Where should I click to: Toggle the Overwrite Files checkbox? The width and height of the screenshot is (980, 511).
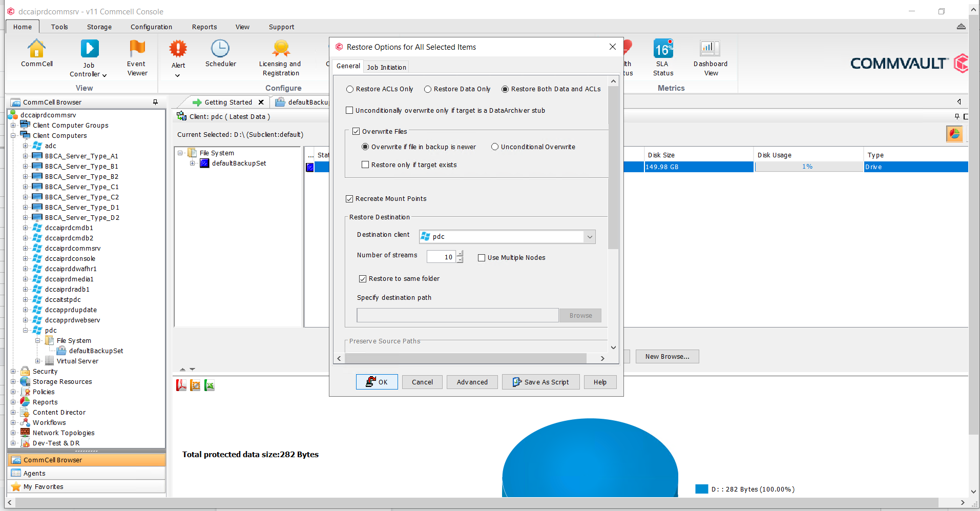[x=356, y=131]
